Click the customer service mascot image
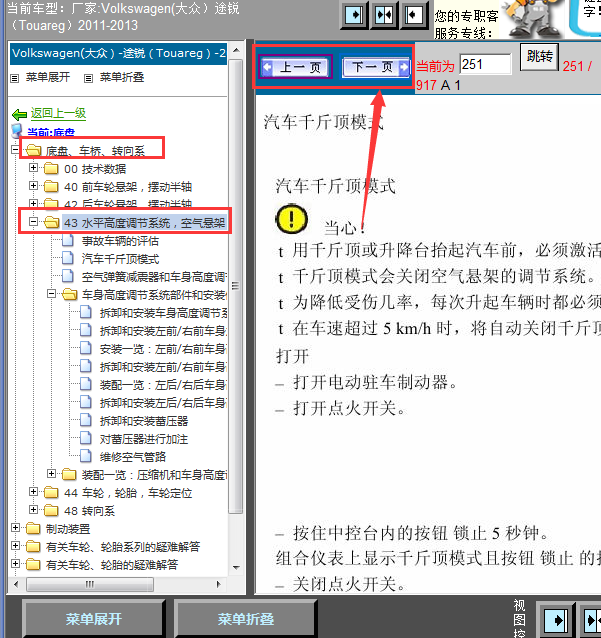The width and height of the screenshot is (601, 638). click(x=533, y=18)
